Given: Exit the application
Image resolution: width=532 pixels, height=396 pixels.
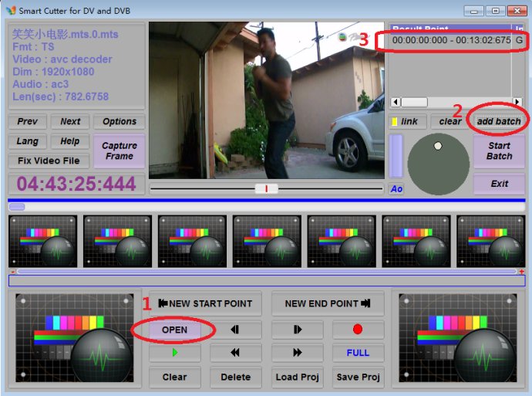Looking at the screenshot, I should (x=499, y=184).
